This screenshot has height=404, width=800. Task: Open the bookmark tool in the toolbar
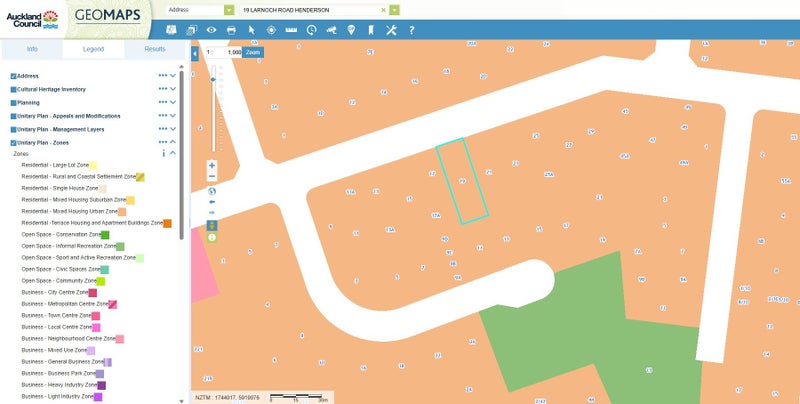pyautogui.click(x=370, y=30)
